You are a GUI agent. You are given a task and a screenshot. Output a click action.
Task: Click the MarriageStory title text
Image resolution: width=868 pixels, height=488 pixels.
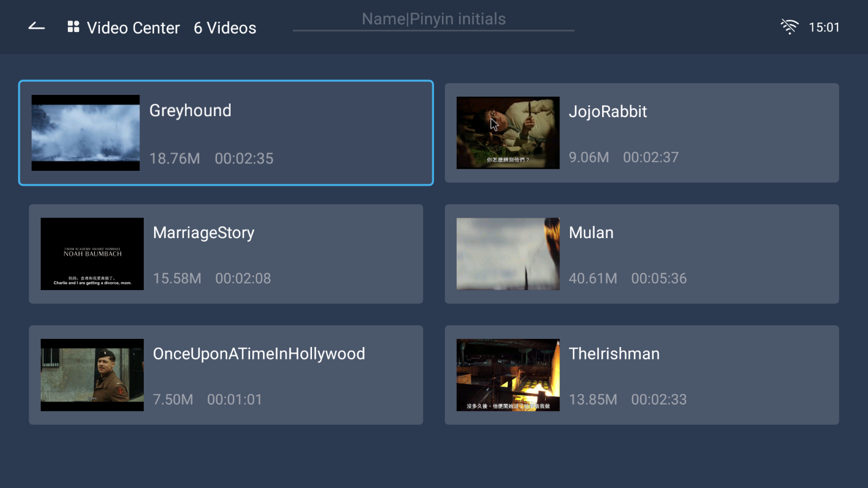[203, 233]
